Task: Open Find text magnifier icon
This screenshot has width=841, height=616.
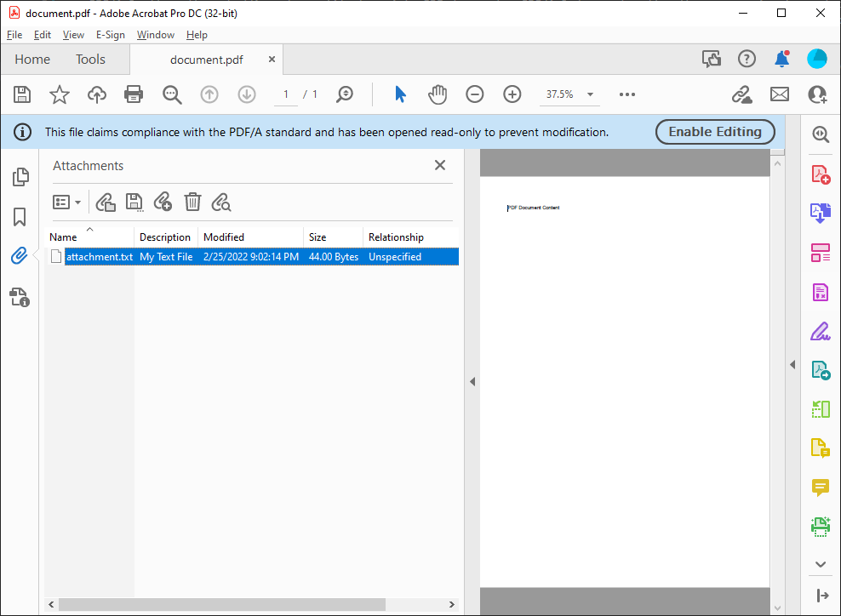Action: [x=172, y=95]
